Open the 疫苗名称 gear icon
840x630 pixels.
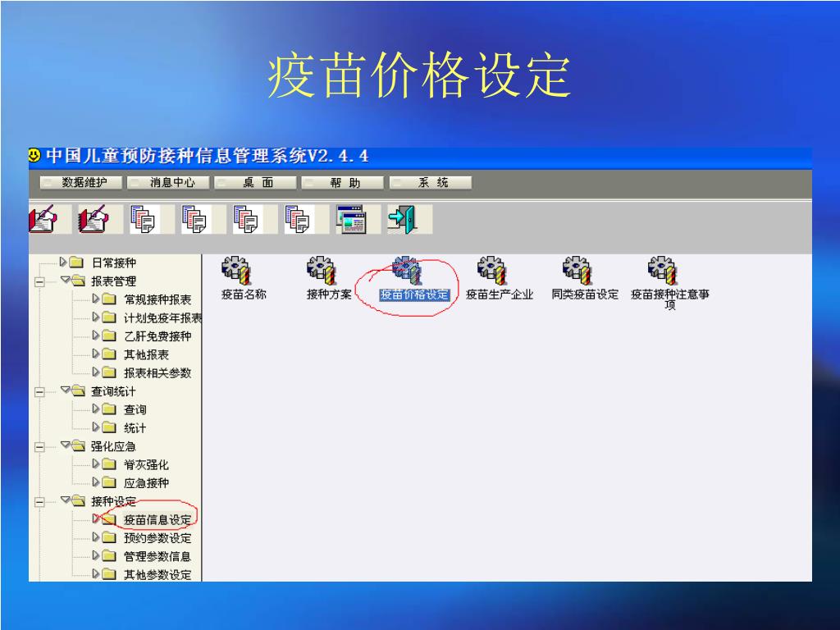tap(236, 271)
